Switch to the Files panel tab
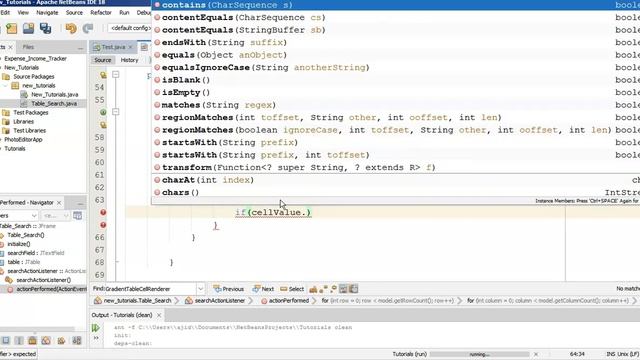The height and width of the screenshot is (360, 640). point(28,47)
